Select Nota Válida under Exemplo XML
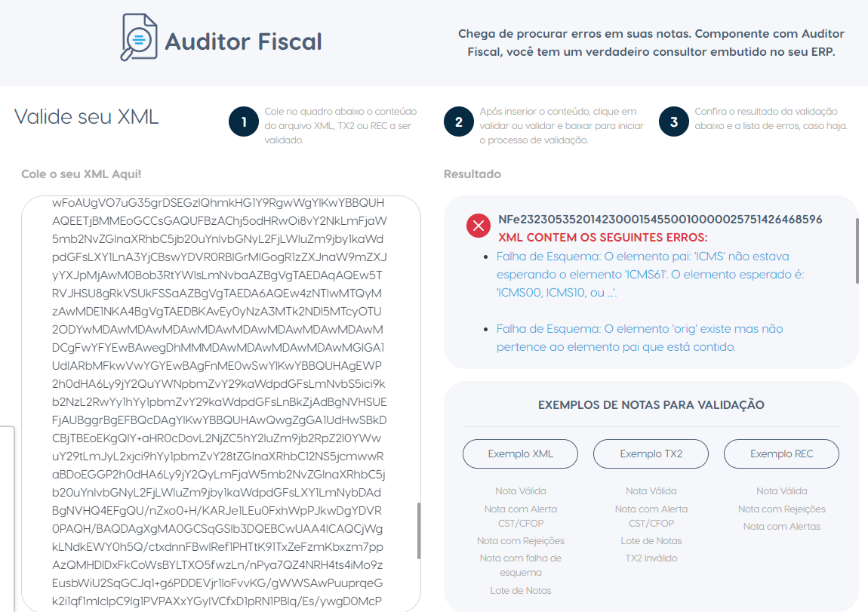Screen dimensions: 868x612 click(520, 491)
